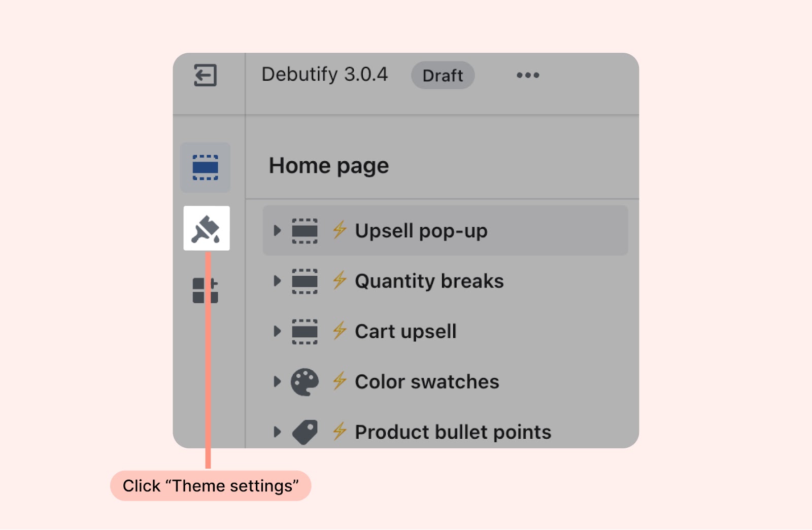The image size is (812, 530).
Task: Click the Upsell pop-up section icon
Action: tap(304, 231)
